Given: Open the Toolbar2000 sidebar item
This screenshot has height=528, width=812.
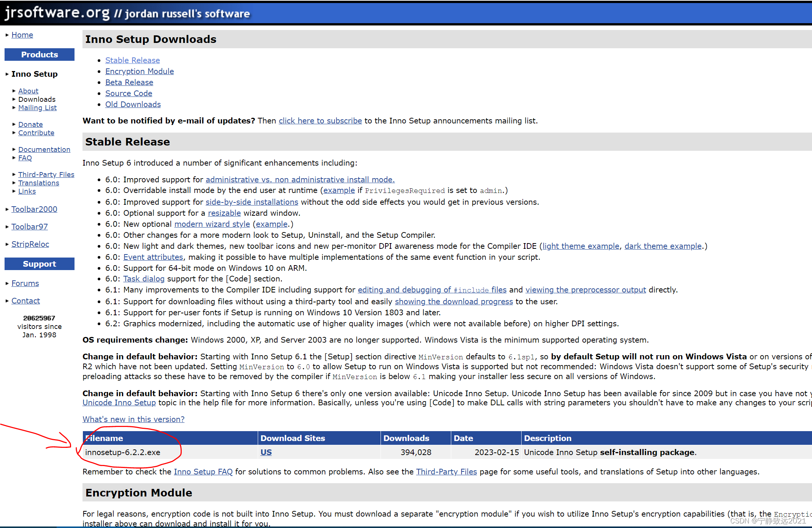Looking at the screenshot, I should point(34,209).
